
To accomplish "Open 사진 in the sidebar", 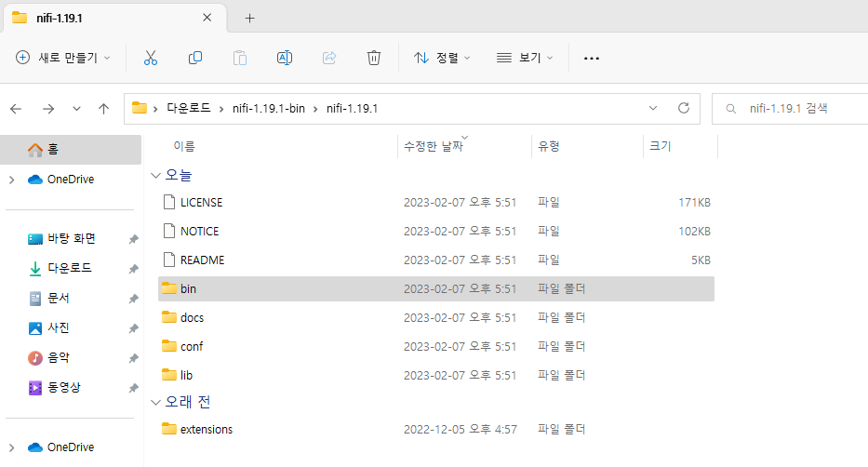I will pyautogui.click(x=58, y=328).
